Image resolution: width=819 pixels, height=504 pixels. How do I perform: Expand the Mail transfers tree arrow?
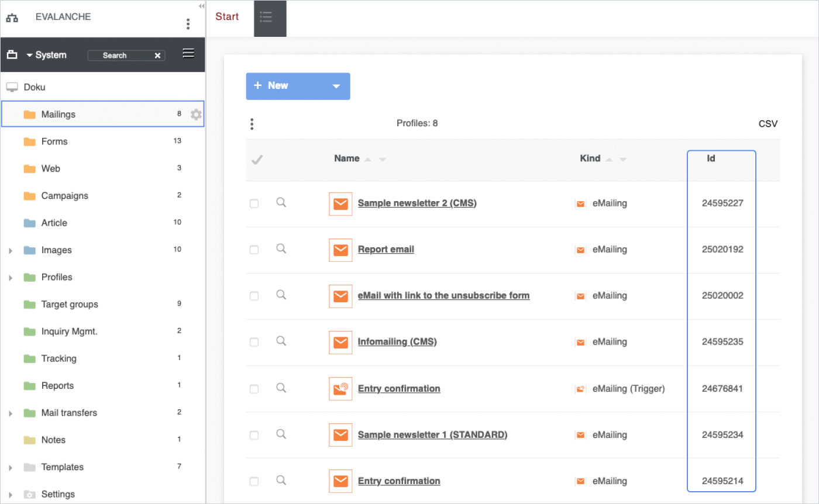[11, 413]
